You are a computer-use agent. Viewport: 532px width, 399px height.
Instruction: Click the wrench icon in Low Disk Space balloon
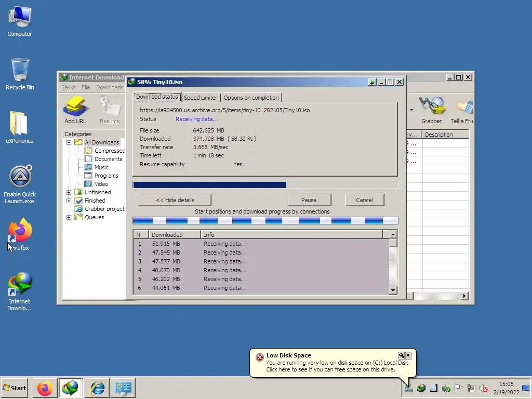click(402, 355)
